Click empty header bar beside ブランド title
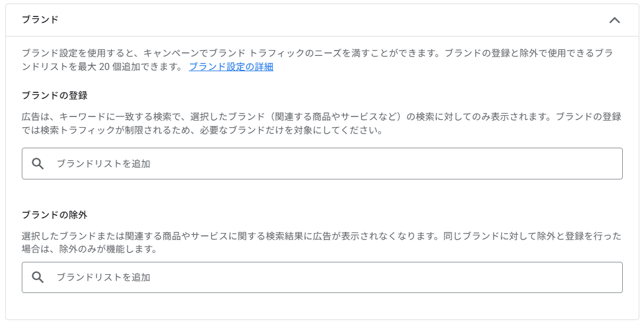This screenshot has height=323, width=644. 323,20
